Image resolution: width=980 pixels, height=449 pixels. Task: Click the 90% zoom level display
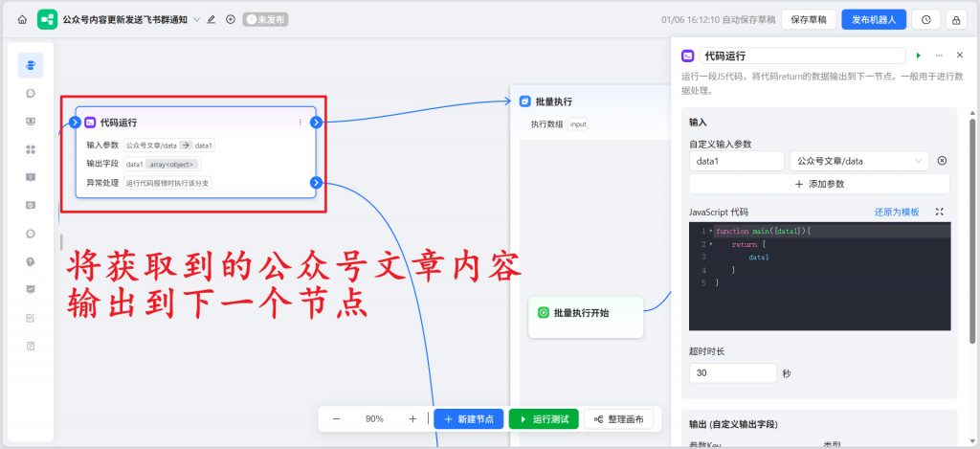[374, 419]
